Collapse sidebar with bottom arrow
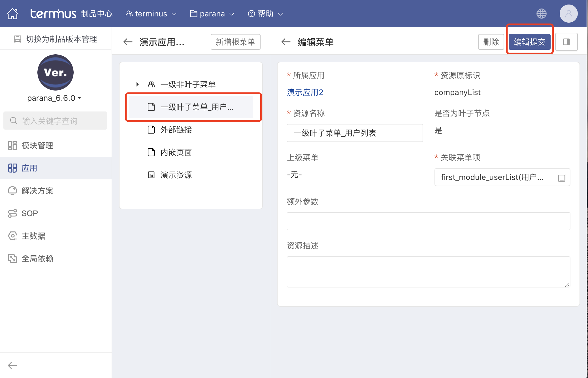Screen dimensions: 588x378 pyautogui.click(x=12, y=365)
